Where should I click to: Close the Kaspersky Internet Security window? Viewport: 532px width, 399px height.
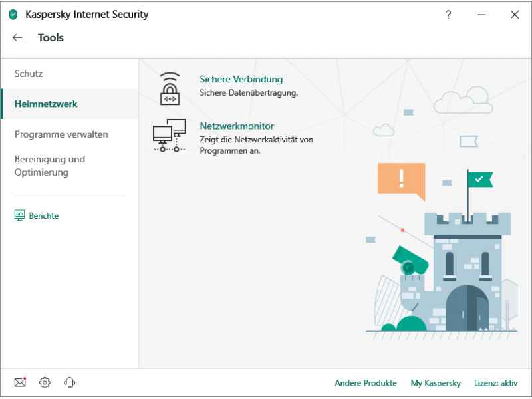coord(514,15)
